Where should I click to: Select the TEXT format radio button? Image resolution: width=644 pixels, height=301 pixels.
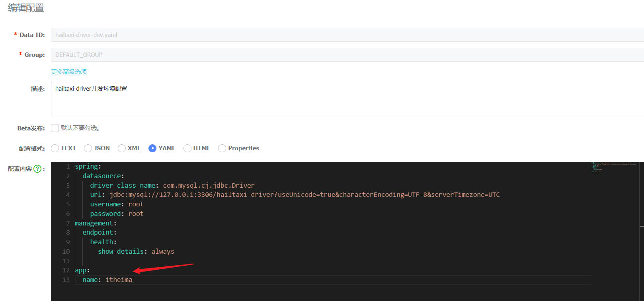click(55, 148)
